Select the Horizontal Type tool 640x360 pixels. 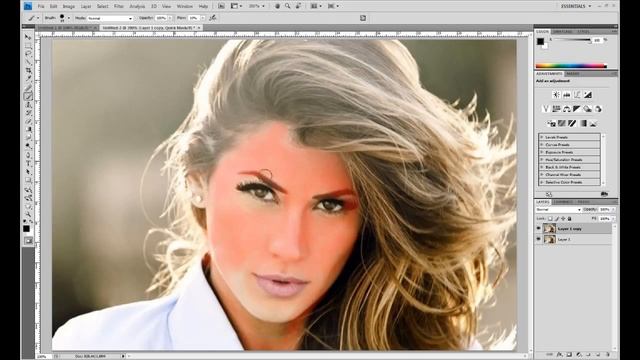(x=28, y=163)
